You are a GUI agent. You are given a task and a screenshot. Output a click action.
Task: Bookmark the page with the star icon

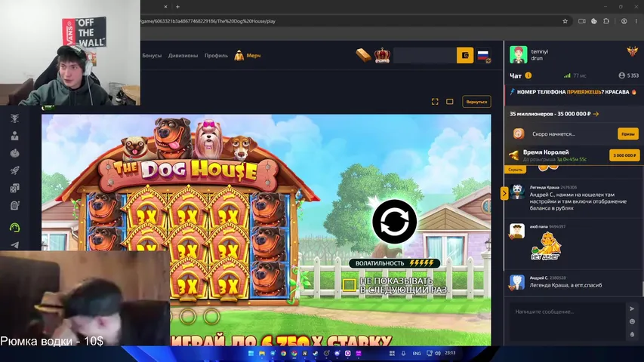(x=565, y=21)
